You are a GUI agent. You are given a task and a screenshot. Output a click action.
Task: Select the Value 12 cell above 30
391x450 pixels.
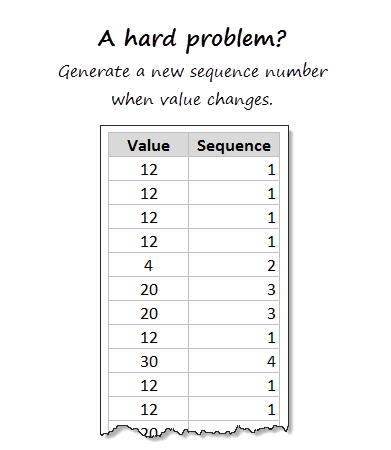[x=148, y=337]
